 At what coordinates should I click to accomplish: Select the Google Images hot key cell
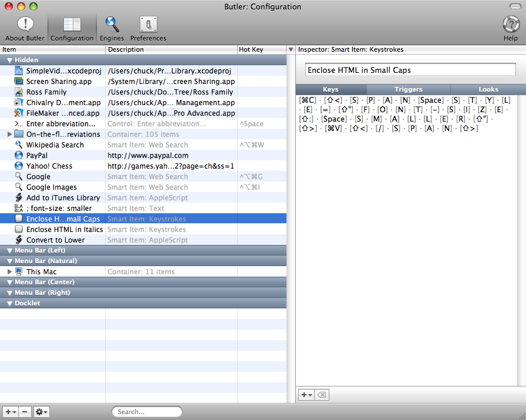click(262, 187)
